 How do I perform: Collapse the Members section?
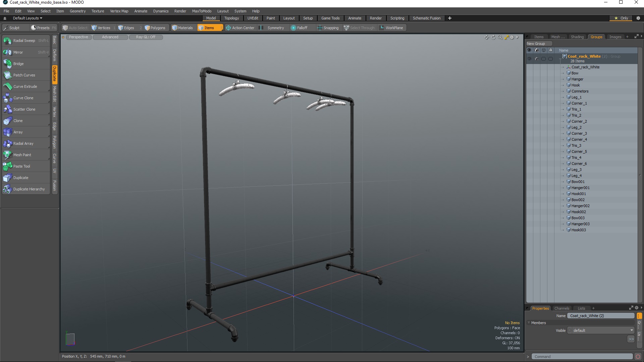pyautogui.click(x=529, y=323)
